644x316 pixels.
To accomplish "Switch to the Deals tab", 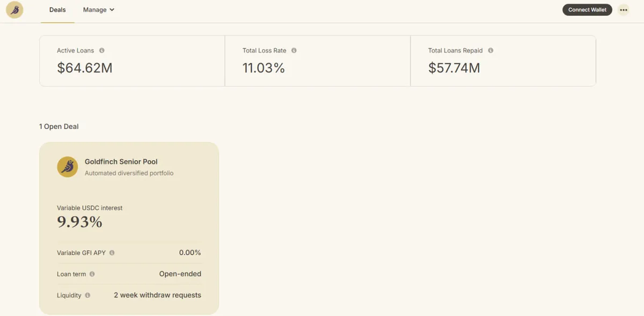I will tap(57, 10).
